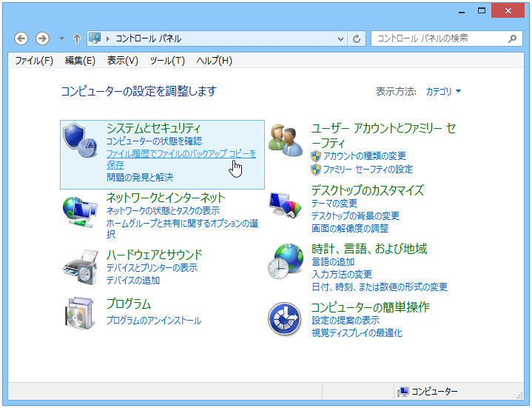Open the Hardware and Sound printer icon
Screen dimensions: 532x408
pos(81,267)
